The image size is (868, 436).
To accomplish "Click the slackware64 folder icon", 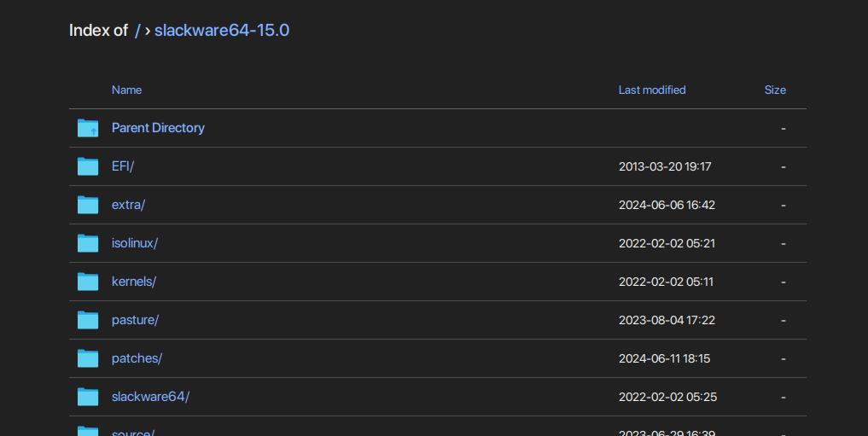I will 87,396.
